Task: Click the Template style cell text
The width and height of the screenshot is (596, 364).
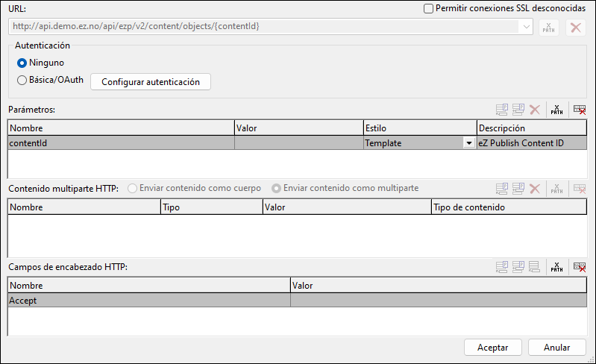Action: click(383, 143)
